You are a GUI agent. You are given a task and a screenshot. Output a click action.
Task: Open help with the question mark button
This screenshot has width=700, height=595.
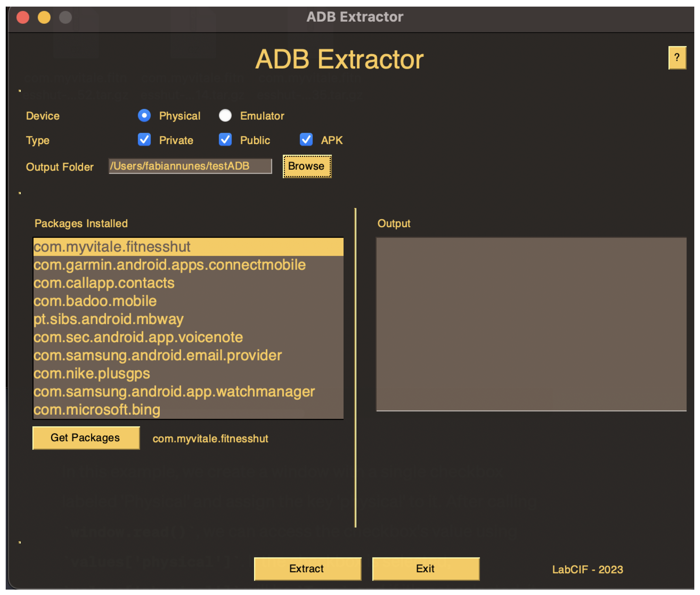tap(677, 58)
